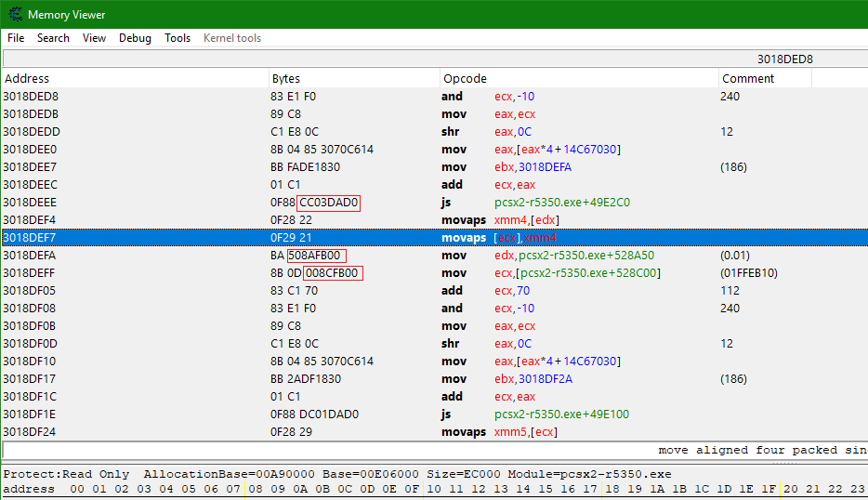
Task: Click the operand xmm4,[edx] in movaps row
Action: pyautogui.click(x=526, y=220)
